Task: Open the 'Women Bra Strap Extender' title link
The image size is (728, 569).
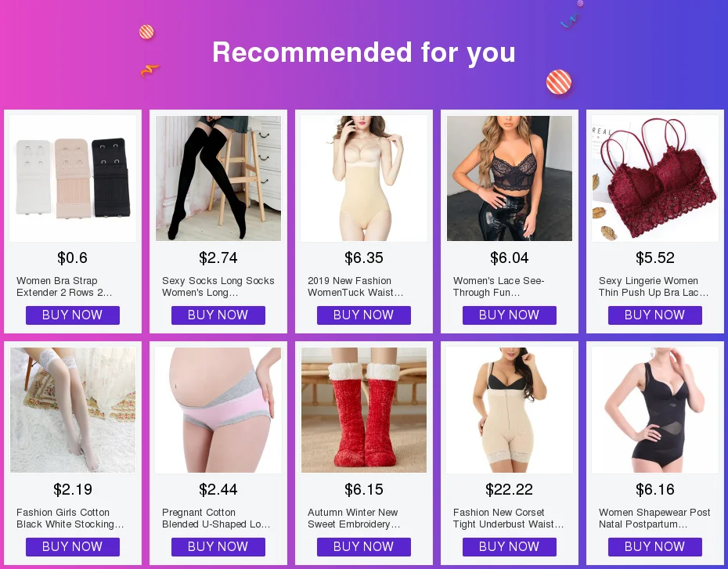Action: click(64, 286)
